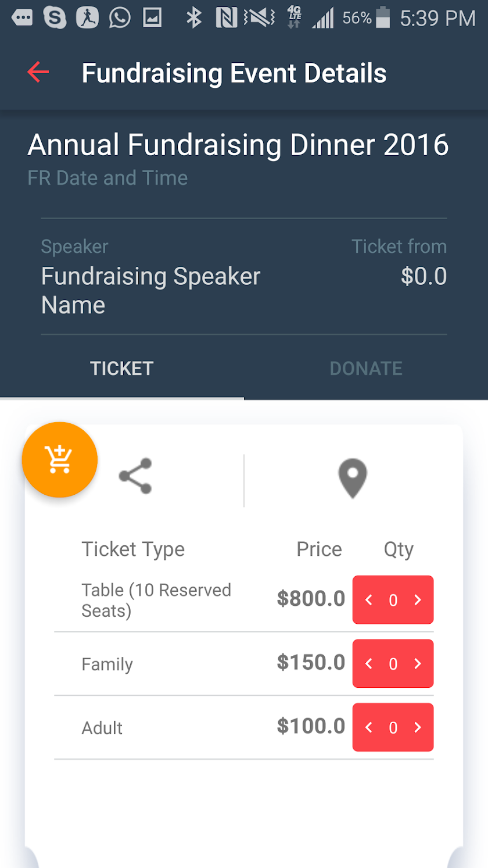Tap the location pin icon
This screenshot has height=868, width=488.
click(353, 478)
